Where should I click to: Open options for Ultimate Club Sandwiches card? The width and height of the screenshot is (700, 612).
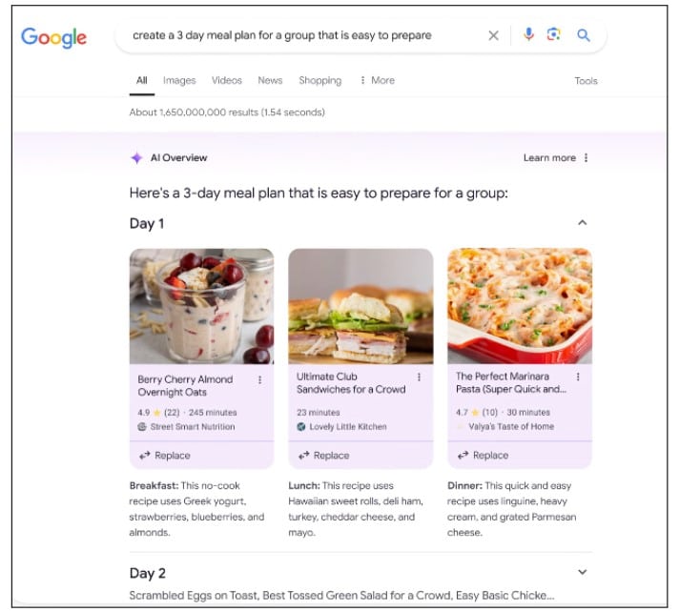point(419,377)
